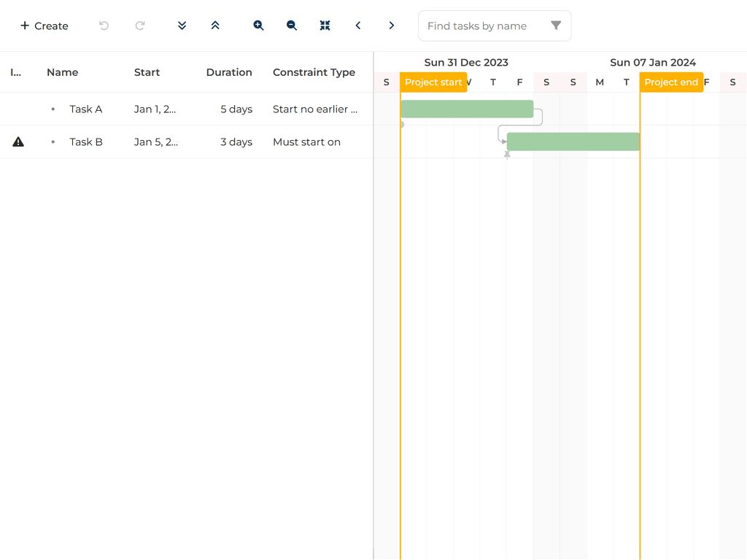Click the green Task A Gantt bar
Screen dimensions: 747x560
point(467,109)
